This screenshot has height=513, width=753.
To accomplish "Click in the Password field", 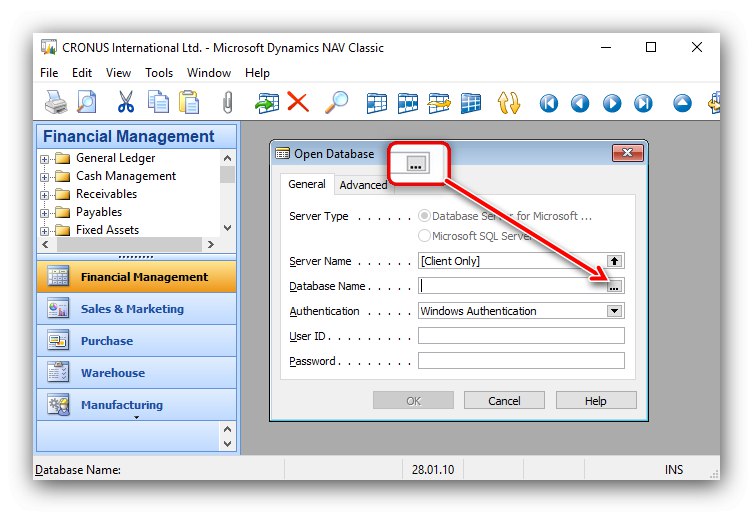I will point(521,361).
